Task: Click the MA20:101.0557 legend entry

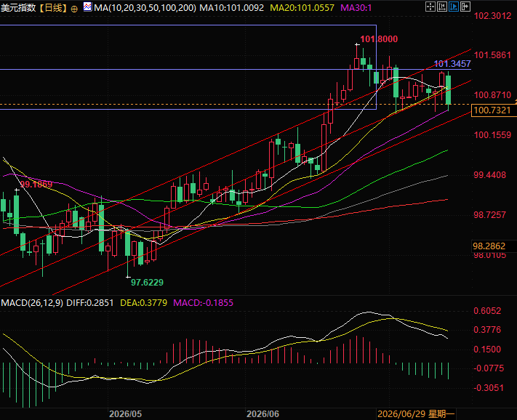Action: (302, 8)
